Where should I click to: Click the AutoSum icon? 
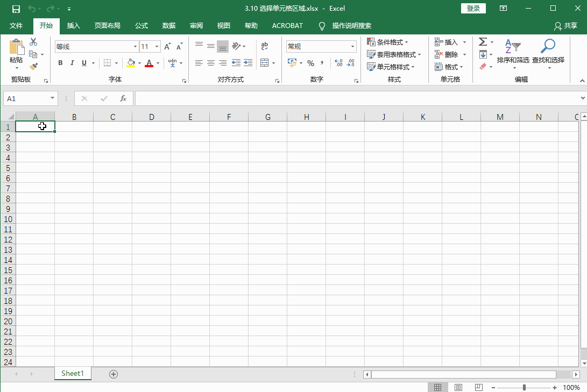point(483,41)
